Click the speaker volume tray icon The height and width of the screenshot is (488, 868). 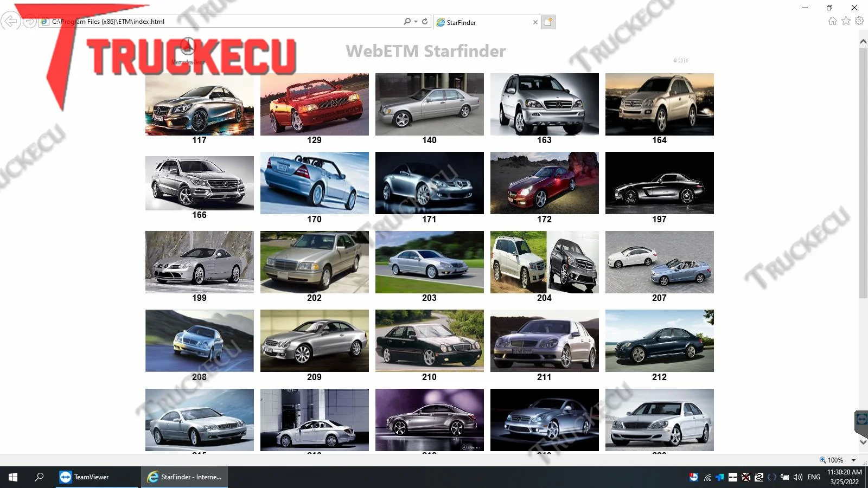(x=798, y=477)
